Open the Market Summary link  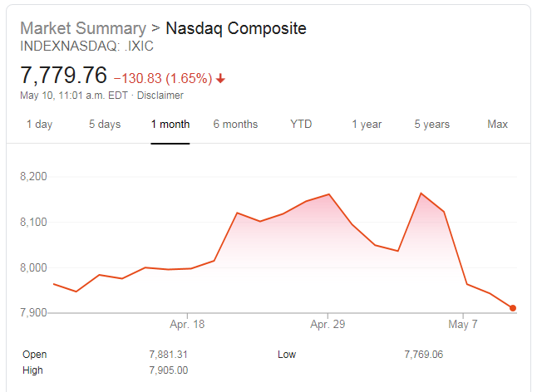(82, 28)
